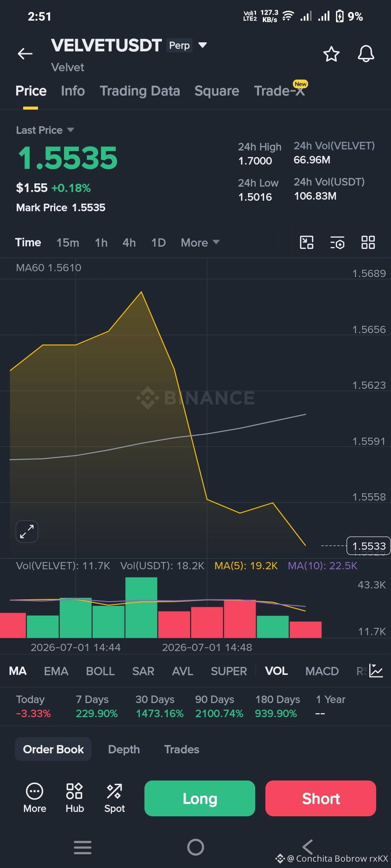Switch to the Trades tab

[x=182, y=749]
